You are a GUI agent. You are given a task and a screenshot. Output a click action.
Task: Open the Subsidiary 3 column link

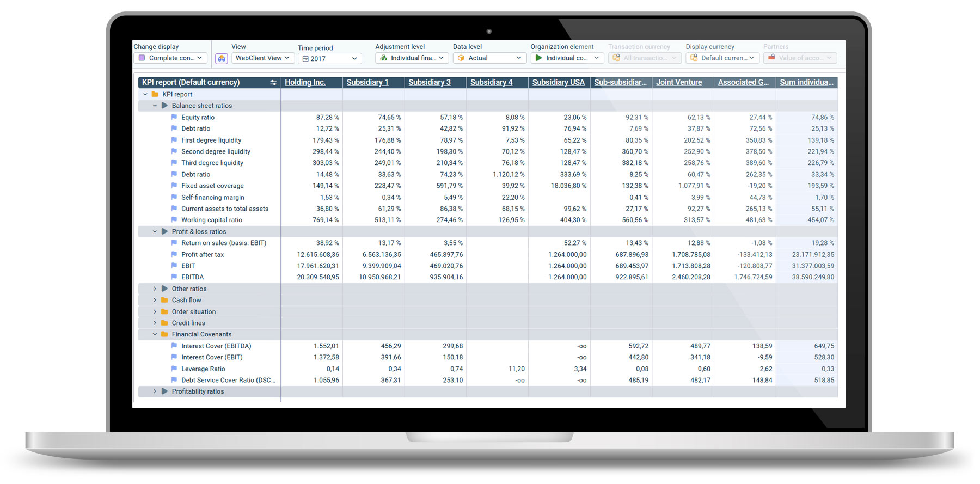[x=430, y=82]
